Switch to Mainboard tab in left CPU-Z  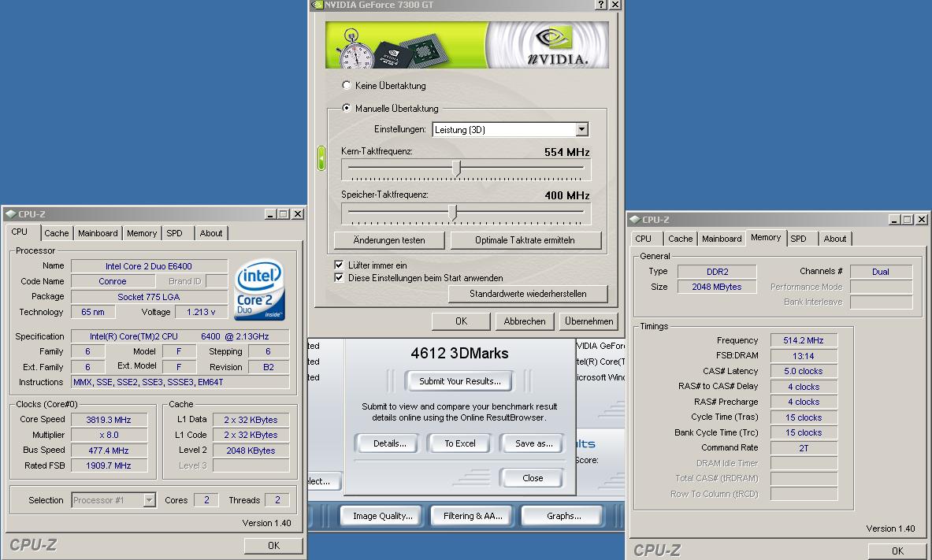[98, 233]
